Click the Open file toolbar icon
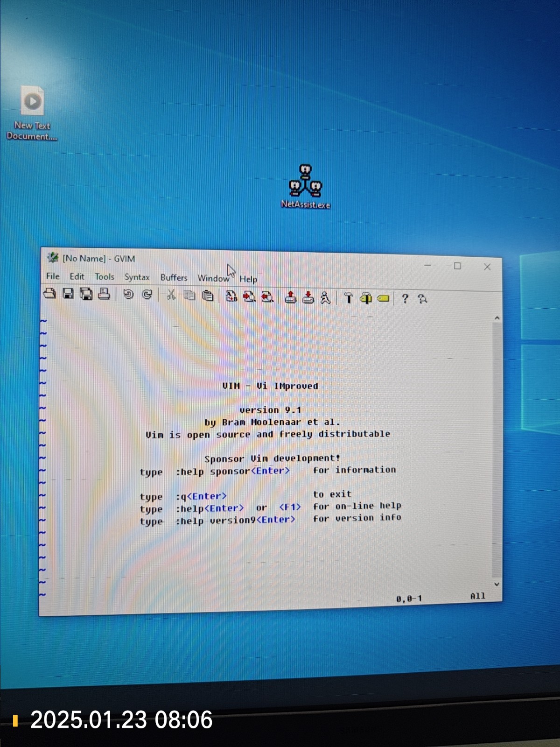The image size is (560, 747). (x=49, y=294)
